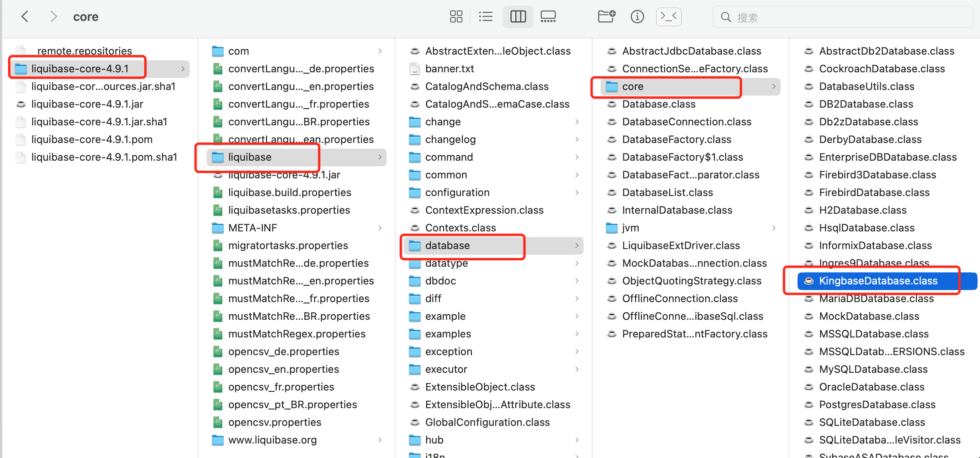
Task: Click the forward navigation arrow
Action: click(x=54, y=16)
